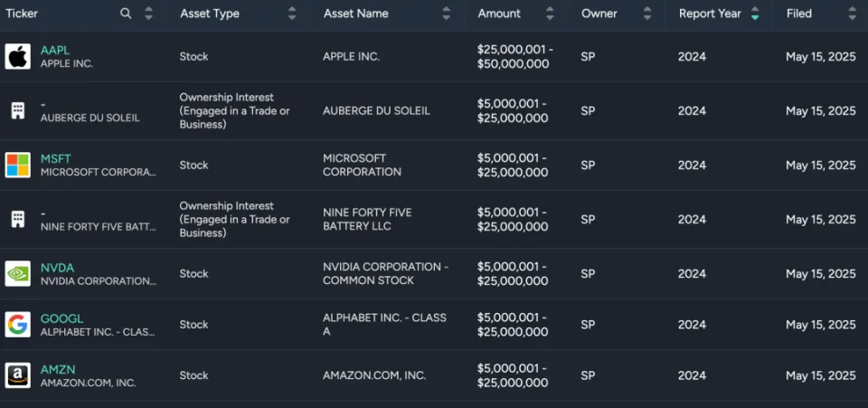
Task: Open the AAPL ticker link
Action: pos(55,50)
